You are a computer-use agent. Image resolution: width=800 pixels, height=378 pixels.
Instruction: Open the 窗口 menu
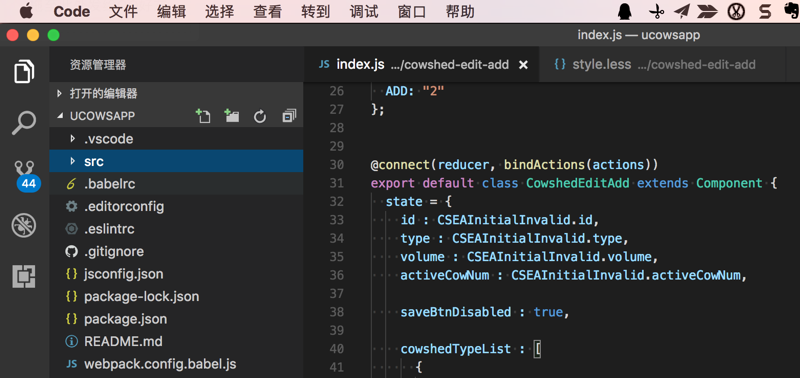412,11
